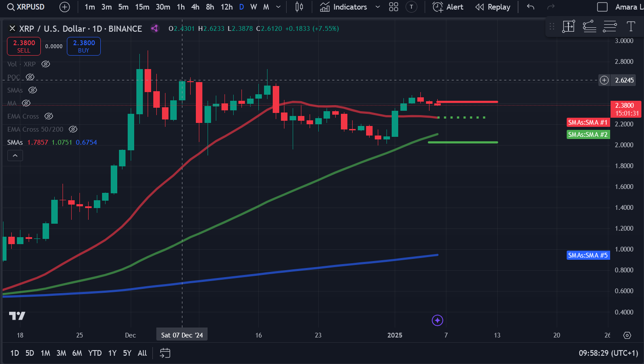Set range to 5D
Screen dimensions: 644x364
tap(30, 353)
